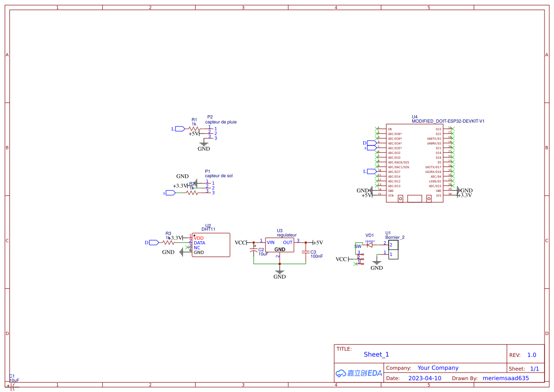Click the Date field showing 2023-04-10

tap(424, 378)
